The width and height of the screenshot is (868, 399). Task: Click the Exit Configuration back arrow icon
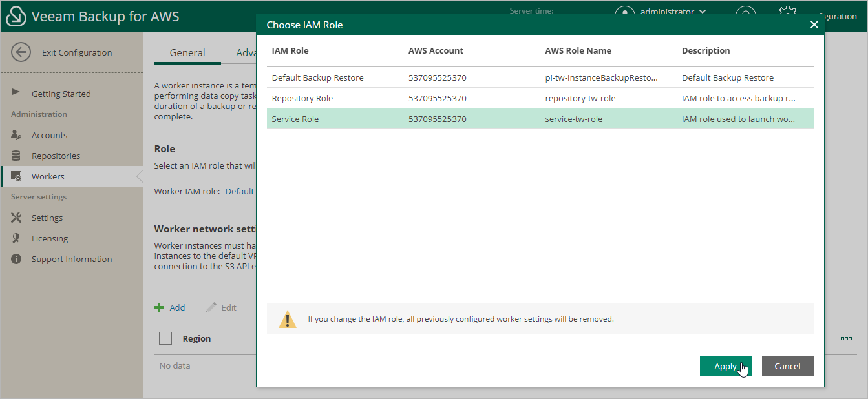[x=21, y=52]
